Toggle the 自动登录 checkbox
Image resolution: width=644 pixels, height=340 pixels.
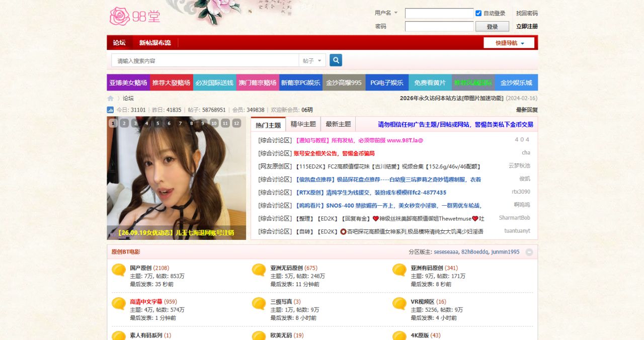tap(478, 14)
